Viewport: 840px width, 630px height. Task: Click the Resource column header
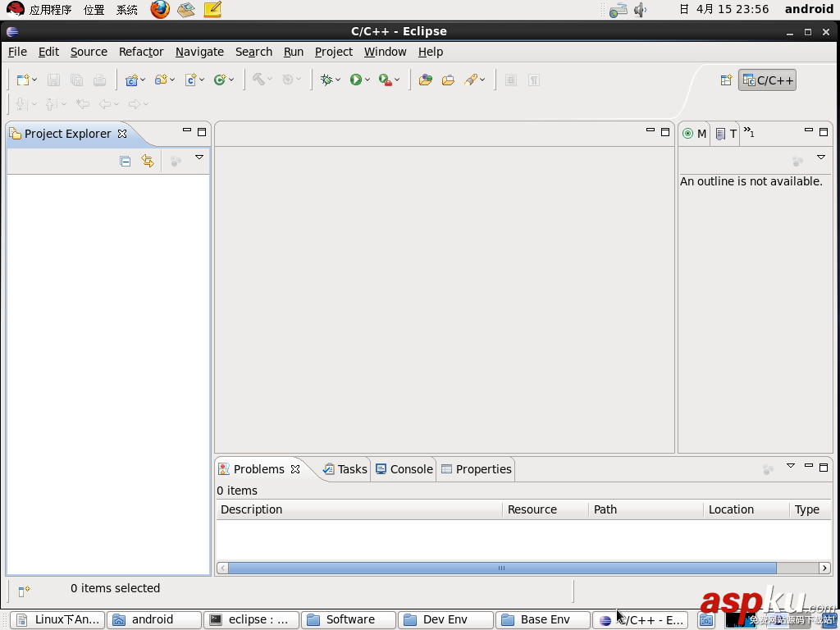coord(546,509)
